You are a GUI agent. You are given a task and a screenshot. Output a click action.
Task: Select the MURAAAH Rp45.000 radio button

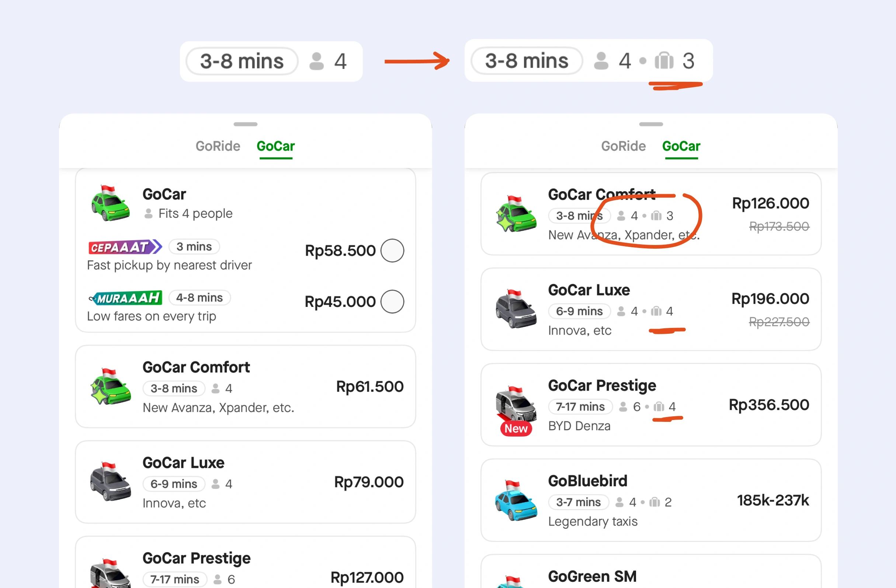point(392,302)
